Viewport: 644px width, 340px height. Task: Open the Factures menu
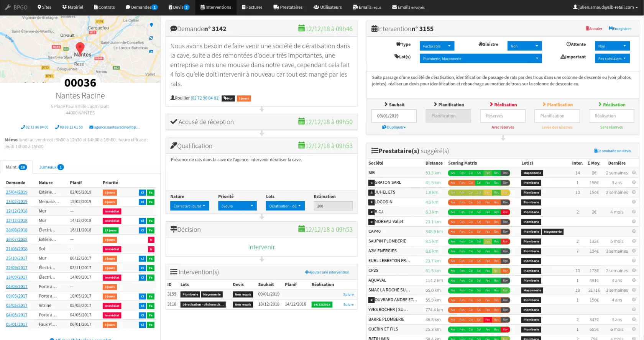(252, 7)
